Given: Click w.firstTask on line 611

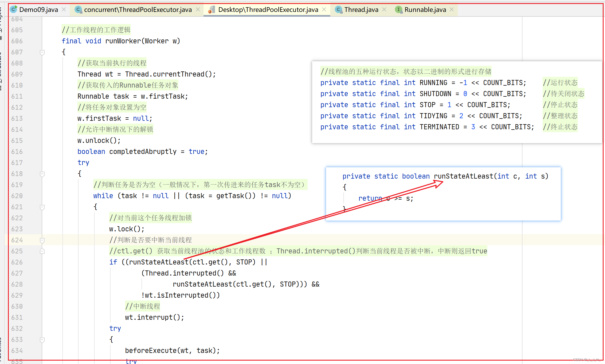Looking at the screenshot, I should [163, 96].
